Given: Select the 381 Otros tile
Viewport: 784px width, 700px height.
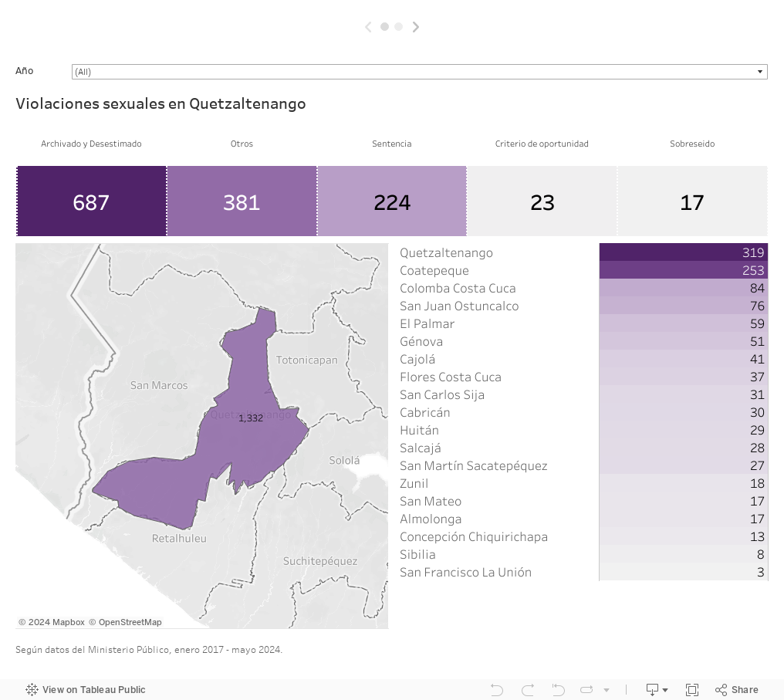Looking at the screenshot, I should tap(242, 201).
